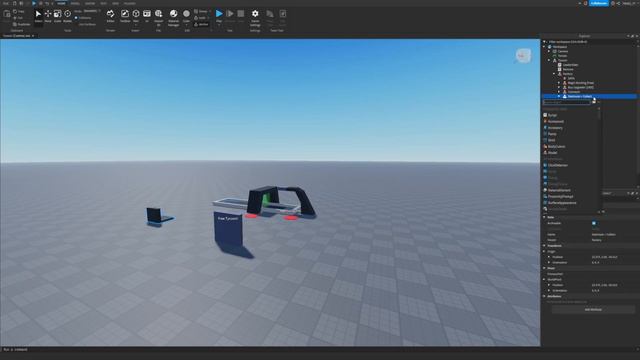Click the view selector cube in viewport
640x360 pixels.
(523, 56)
